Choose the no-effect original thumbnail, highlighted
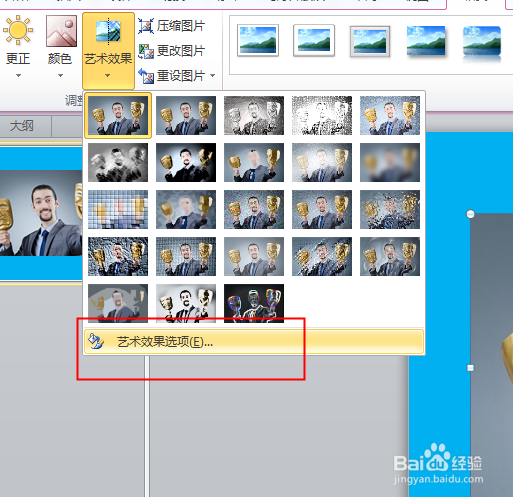The width and height of the screenshot is (513, 497). pyautogui.click(x=118, y=116)
